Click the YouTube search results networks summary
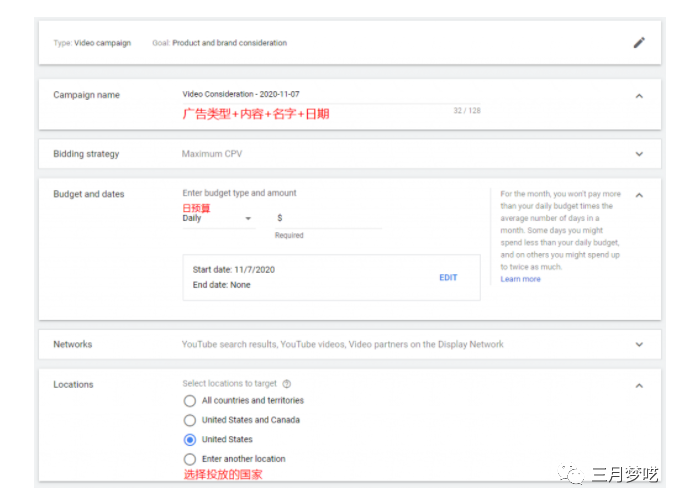The width and height of the screenshot is (680, 504). tap(342, 345)
